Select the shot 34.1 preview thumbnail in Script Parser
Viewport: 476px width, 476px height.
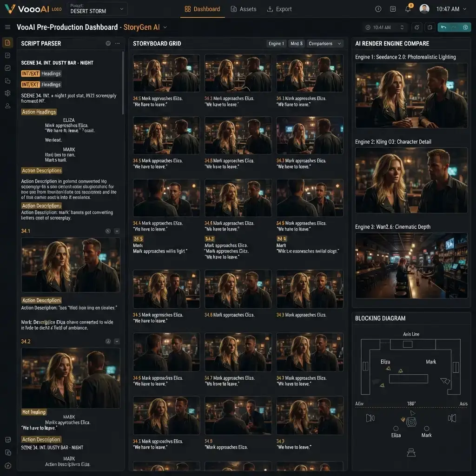(71, 264)
